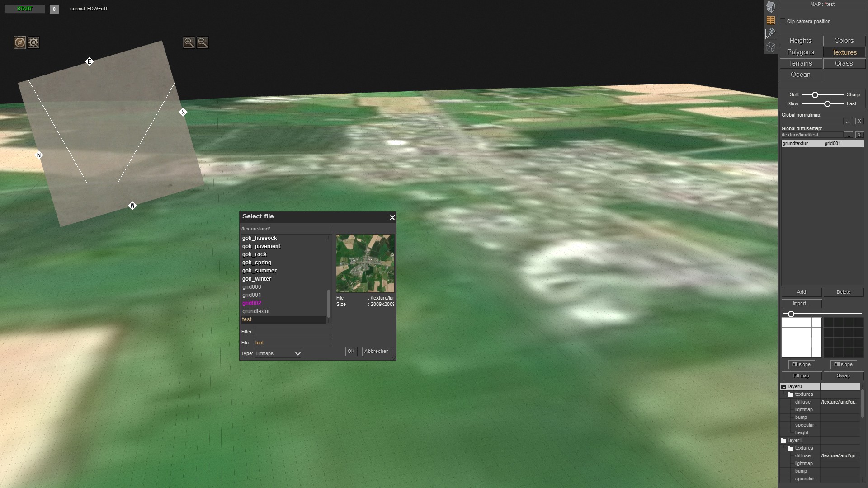Zoom in the minimap
868x488 pixels.
click(x=189, y=42)
